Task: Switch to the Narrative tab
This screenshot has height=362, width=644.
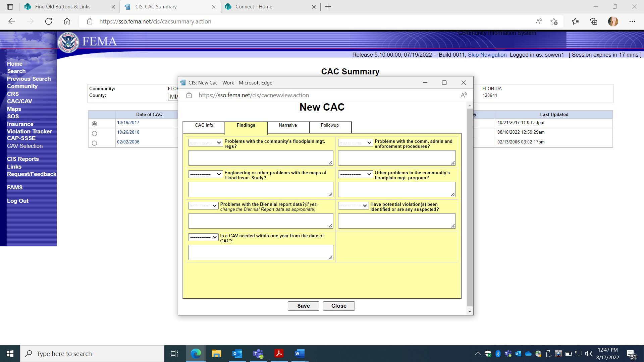Action: click(288, 125)
